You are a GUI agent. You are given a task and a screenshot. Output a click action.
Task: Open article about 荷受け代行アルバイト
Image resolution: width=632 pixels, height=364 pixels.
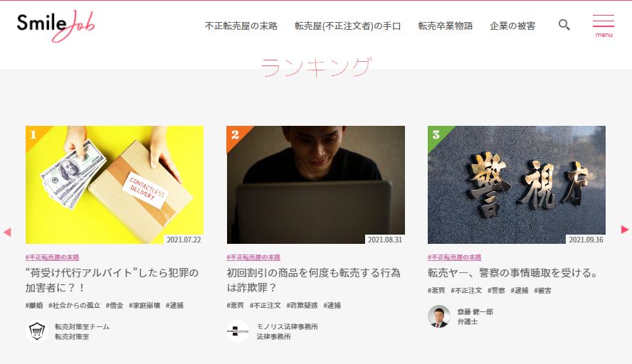pyautogui.click(x=112, y=280)
